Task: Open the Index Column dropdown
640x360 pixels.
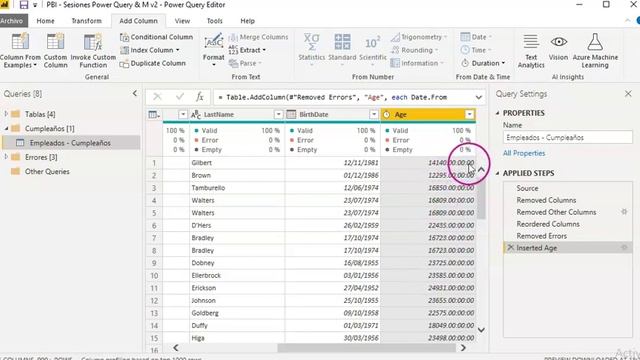Action: pyautogui.click(x=150, y=50)
